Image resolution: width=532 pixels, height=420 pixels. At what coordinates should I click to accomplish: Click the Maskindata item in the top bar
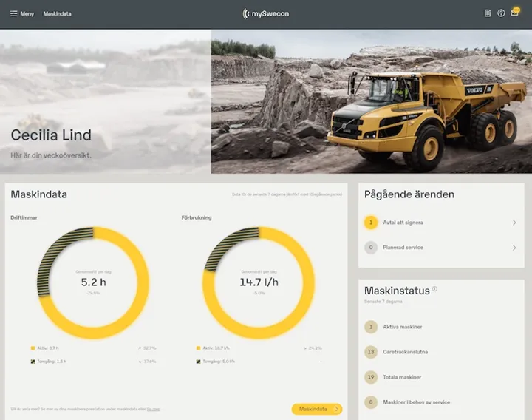click(x=57, y=13)
